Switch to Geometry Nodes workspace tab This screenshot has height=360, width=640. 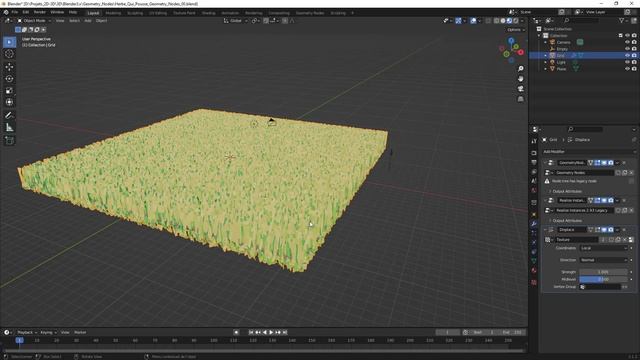pos(310,13)
